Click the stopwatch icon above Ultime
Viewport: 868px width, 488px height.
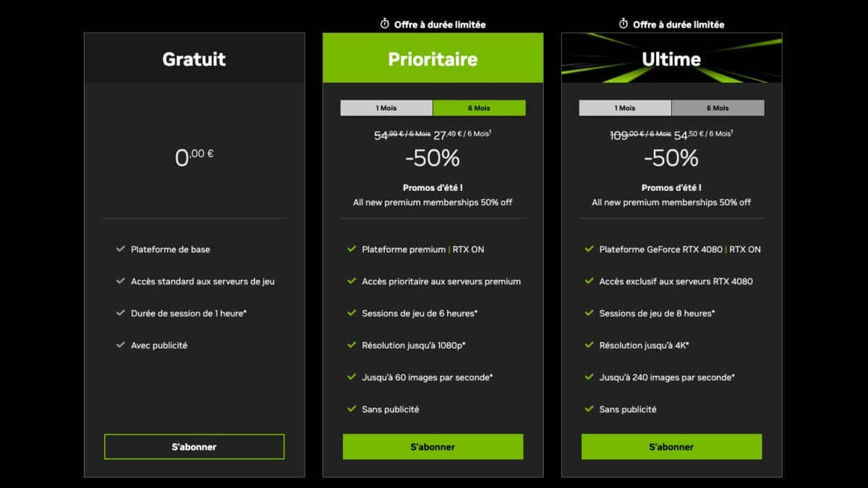(x=624, y=24)
